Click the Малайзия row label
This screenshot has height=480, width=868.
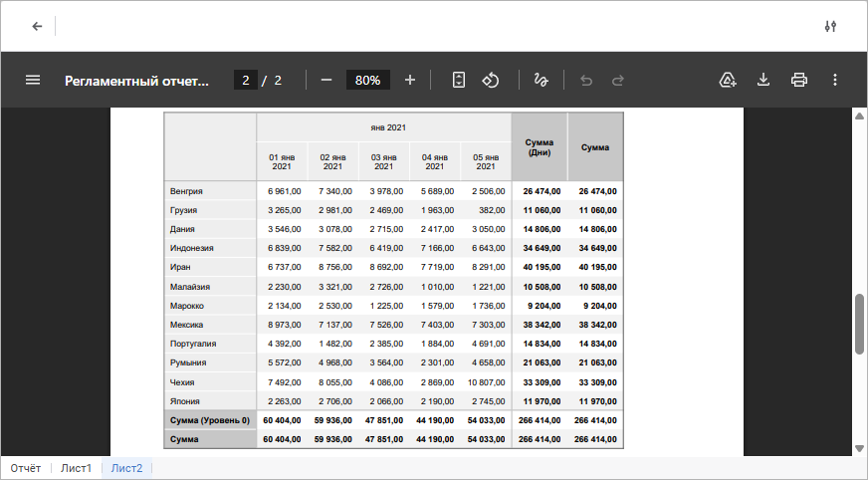[x=190, y=287]
